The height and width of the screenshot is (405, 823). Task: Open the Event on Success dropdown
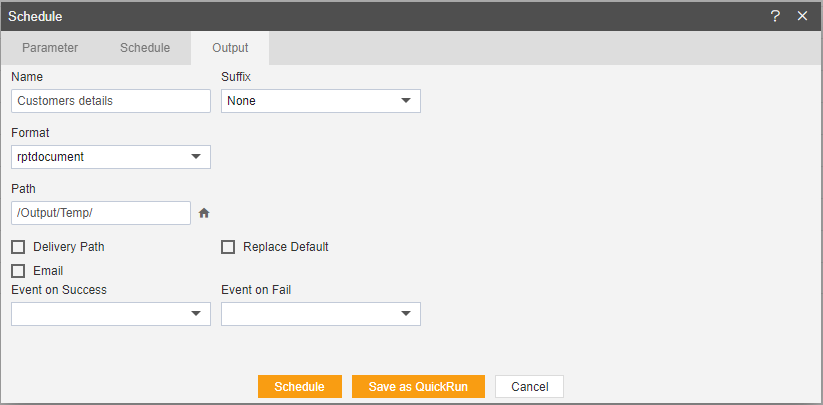[x=111, y=314]
